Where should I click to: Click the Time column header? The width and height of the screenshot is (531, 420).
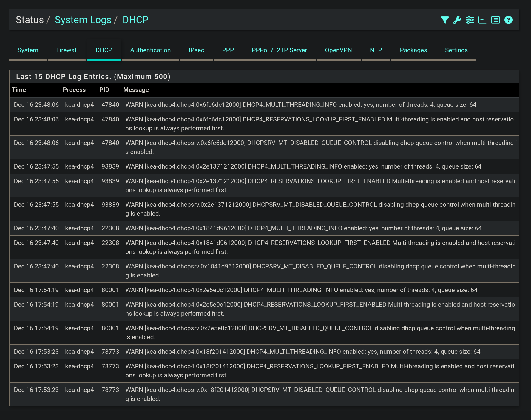click(19, 90)
